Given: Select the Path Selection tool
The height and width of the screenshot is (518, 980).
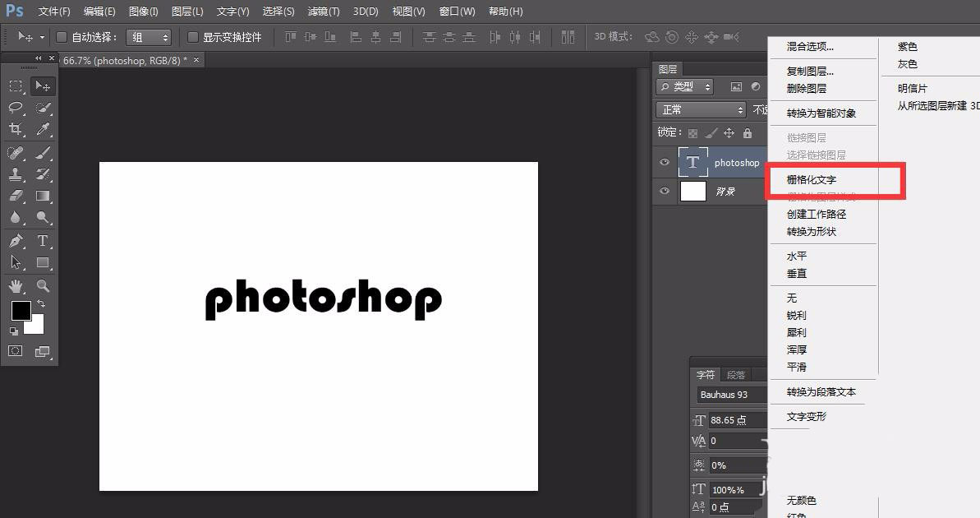Looking at the screenshot, I should (16, 262).
